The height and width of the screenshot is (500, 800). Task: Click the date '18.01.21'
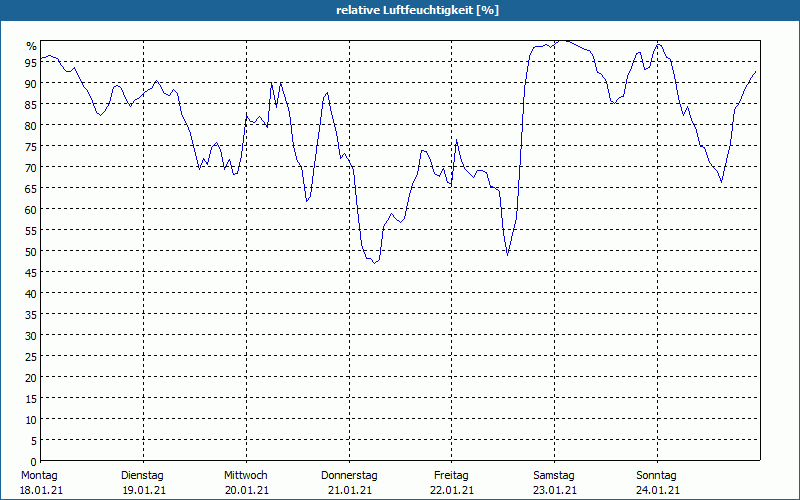click(41, 491)
